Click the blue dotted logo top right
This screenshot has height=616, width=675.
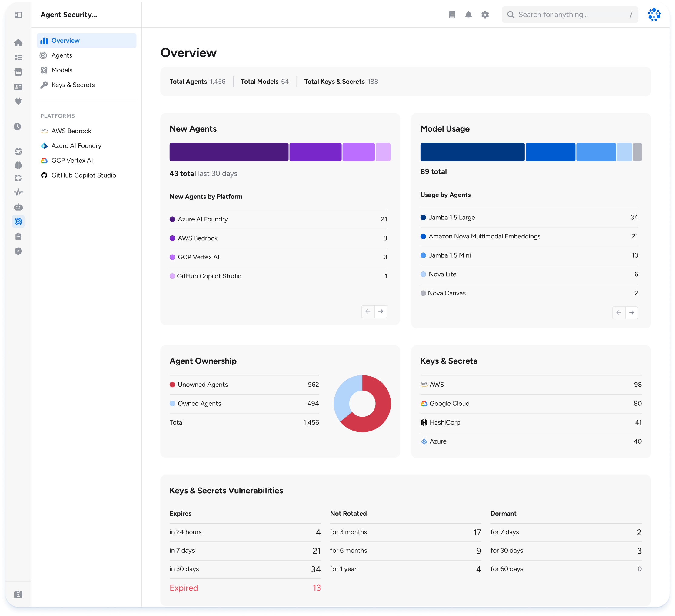coord(654,15)
